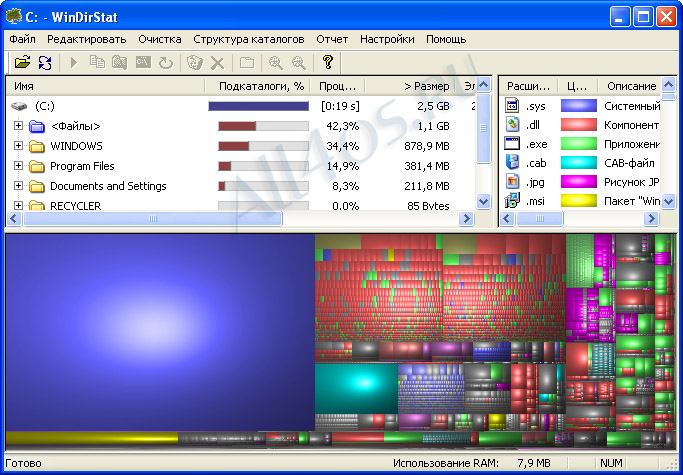The width and height of the screenshot is (683, 475).
Task: Expand Documents and Settings node
Action: 18,186
